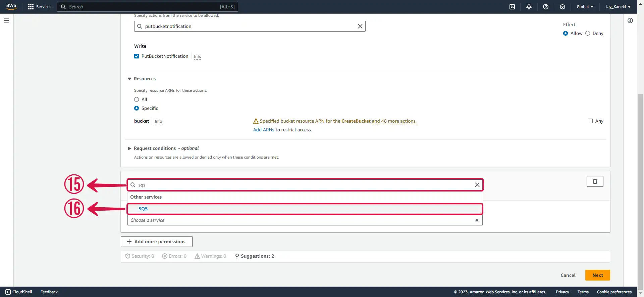Click the Errors status icon
The height and width of the screenshot is (297, 644).
point(165,256)
